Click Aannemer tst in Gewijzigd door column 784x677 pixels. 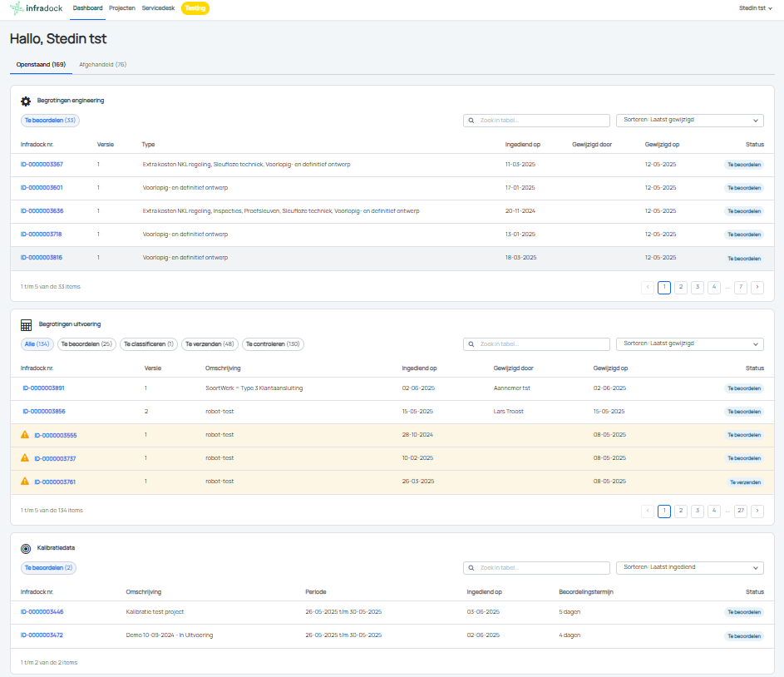coord(511,388)
